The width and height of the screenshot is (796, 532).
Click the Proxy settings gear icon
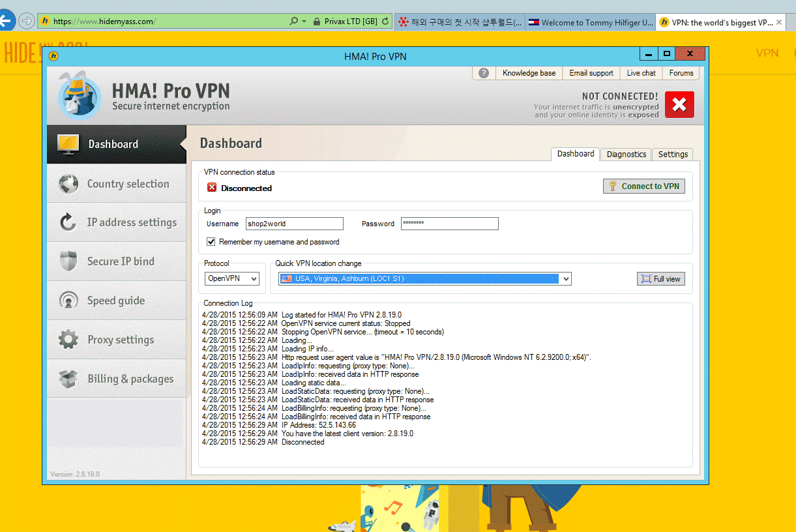[68, 340]
